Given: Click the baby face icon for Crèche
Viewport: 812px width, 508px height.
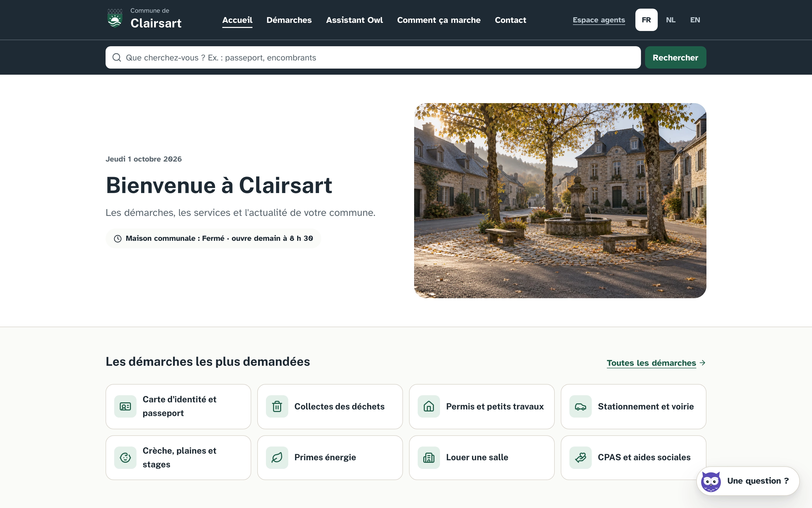Looking at the screenshot, I should (x=125, y=458).
